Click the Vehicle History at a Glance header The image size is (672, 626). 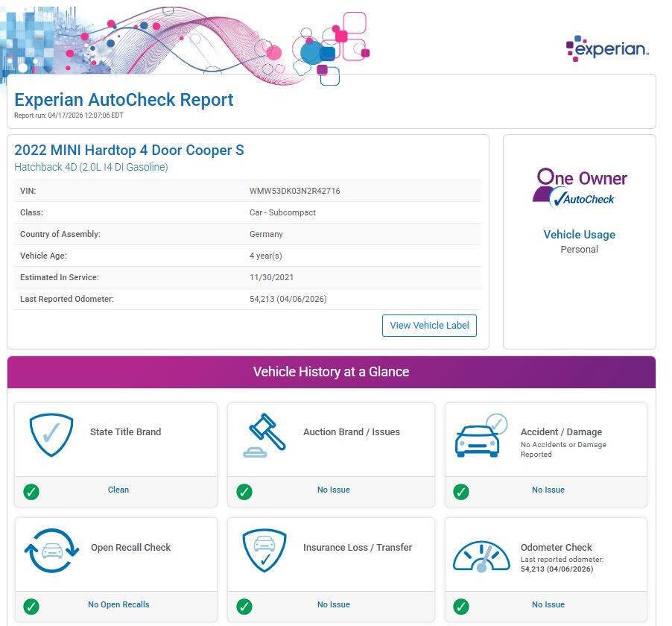point(331,372)
